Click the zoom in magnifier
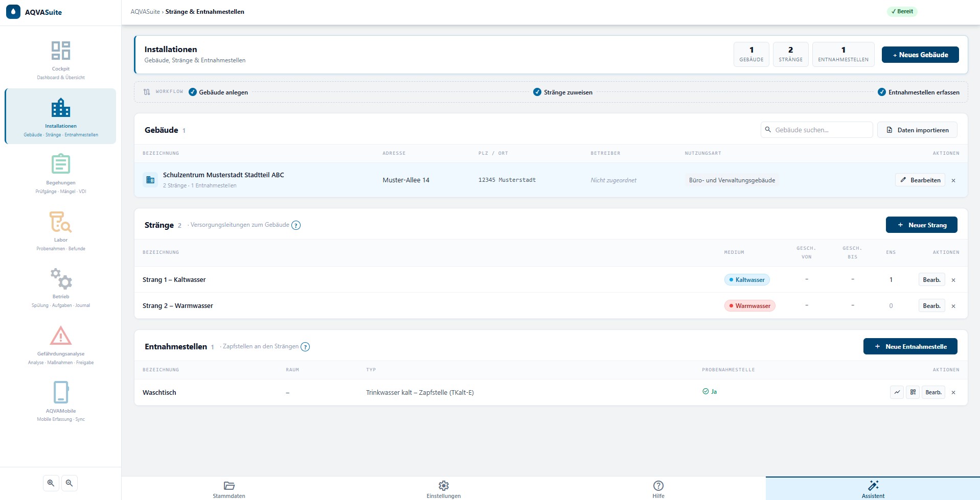 click(51, 483)
